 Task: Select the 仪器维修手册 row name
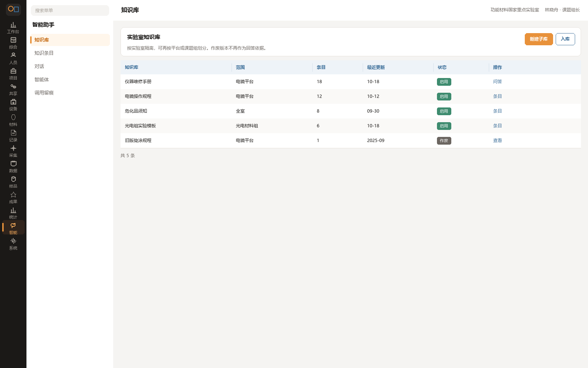pos(138,82)
